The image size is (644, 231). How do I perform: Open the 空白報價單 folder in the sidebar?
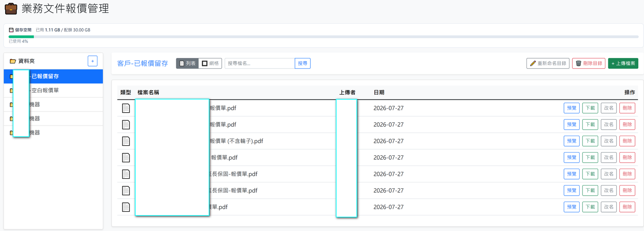tap(53, 91)
